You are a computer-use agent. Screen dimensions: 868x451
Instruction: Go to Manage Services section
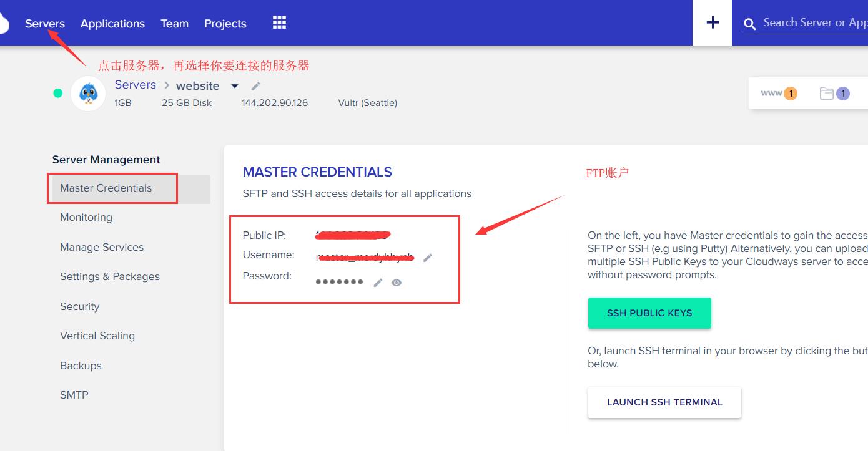coord(102,247)
